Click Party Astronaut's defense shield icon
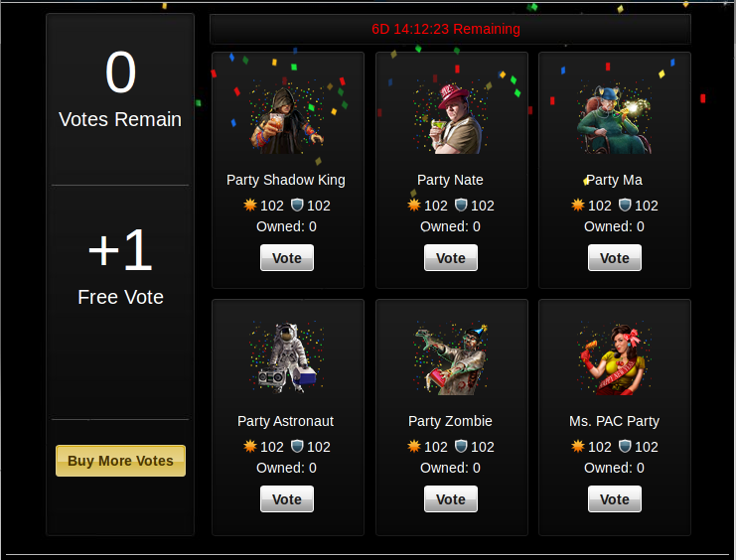Image resolution: width=736 pixels, height=560 pixels. [x=297, y=446]
